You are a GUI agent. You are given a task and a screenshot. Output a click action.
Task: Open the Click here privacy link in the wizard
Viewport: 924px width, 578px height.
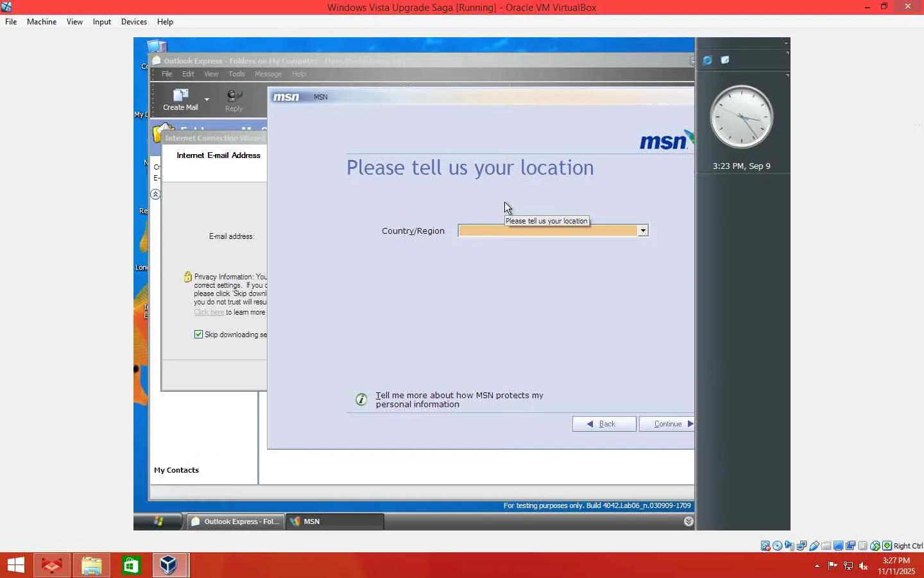coord(209,312)
